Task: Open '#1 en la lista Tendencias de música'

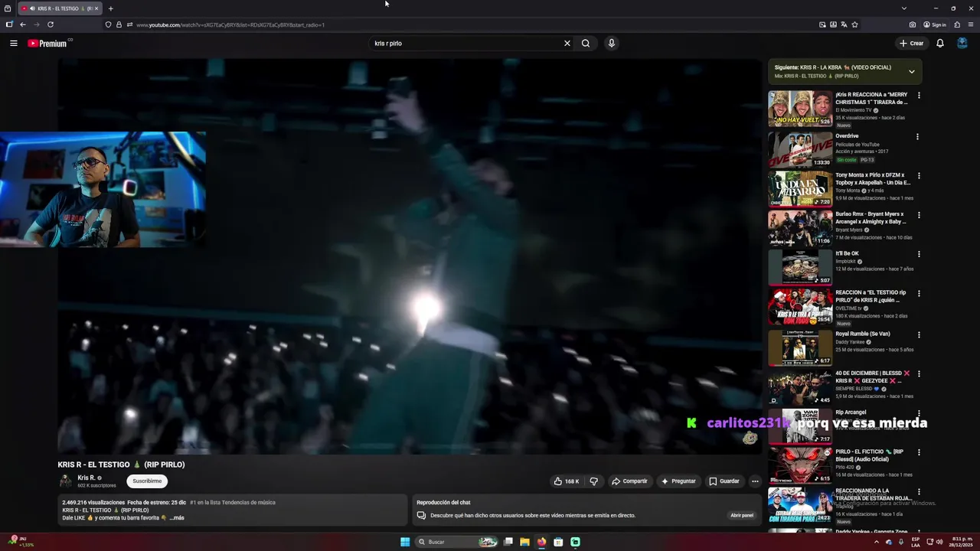Action: (233, 503)
